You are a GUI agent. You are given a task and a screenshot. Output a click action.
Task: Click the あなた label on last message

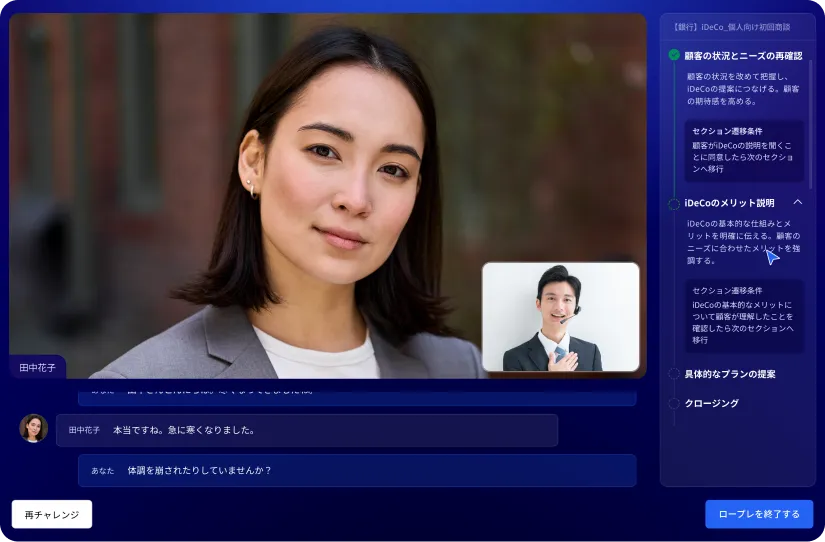click(x=103, y=471)
